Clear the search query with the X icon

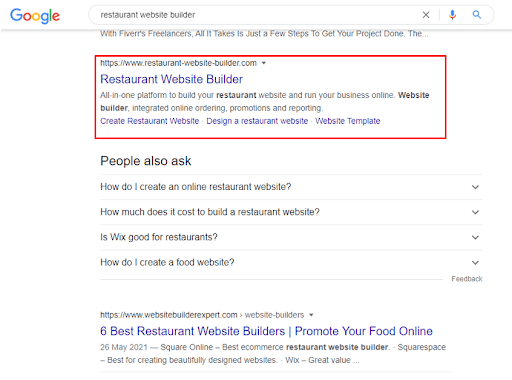(x=426, y=15)
